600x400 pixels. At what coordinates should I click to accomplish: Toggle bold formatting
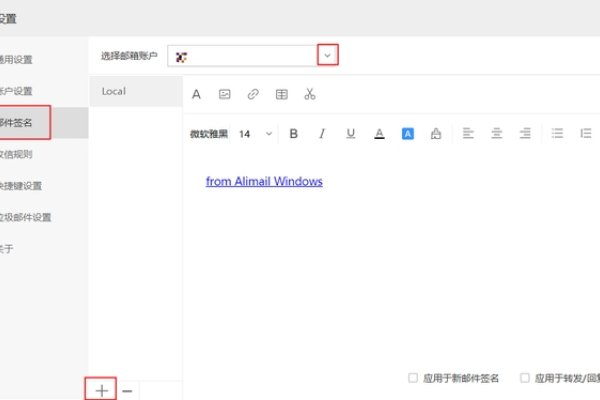point(293,134)
